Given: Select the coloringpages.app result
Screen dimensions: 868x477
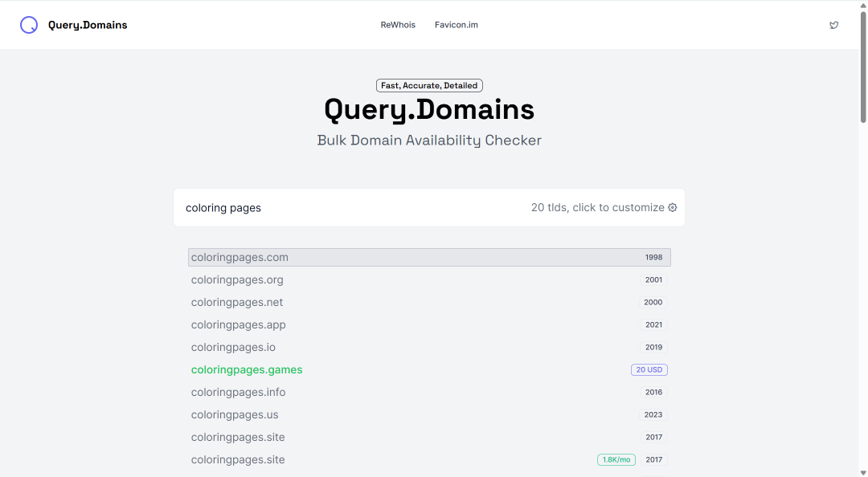Looking at the screenshot, I should click(x=429, y=324).
